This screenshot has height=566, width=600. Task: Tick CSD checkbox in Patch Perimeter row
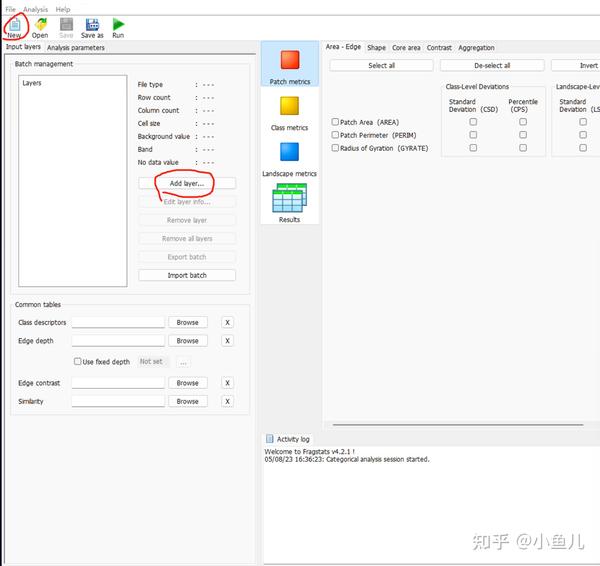(x=473, y=135)
